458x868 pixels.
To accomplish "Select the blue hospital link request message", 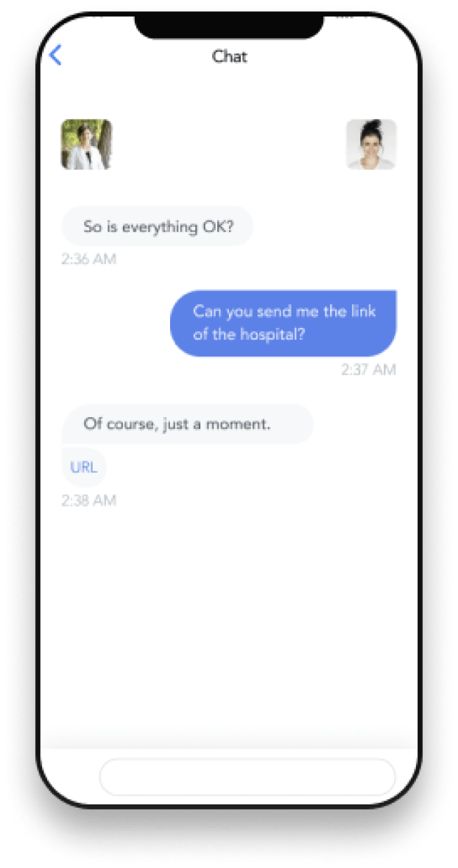I will coord(283,323).
